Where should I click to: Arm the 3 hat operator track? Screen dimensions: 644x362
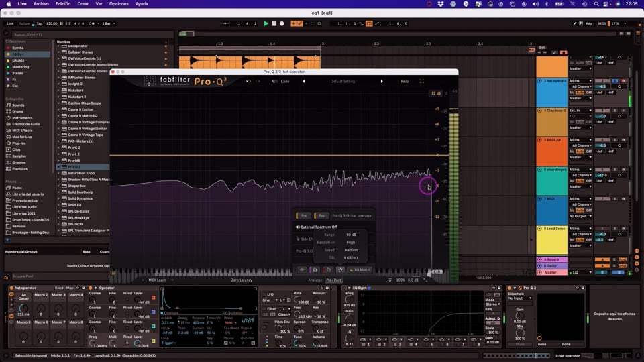click(623, 81)
